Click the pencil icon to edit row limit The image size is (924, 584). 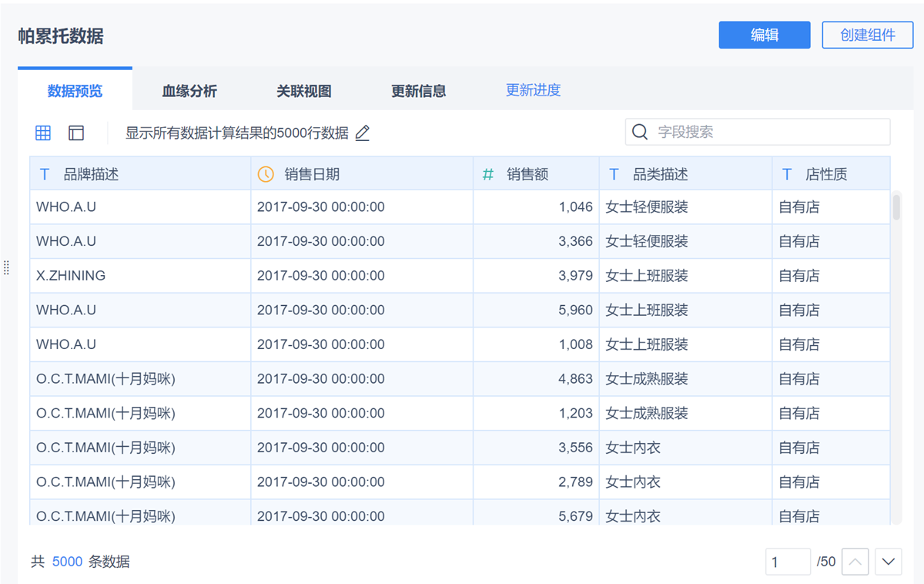(363, 133)
